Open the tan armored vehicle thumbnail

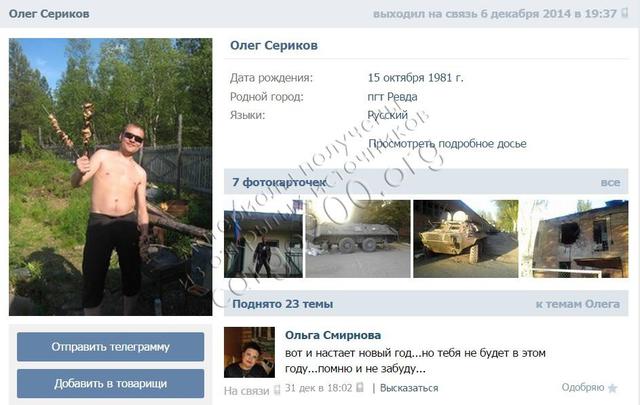click(466, 239)
